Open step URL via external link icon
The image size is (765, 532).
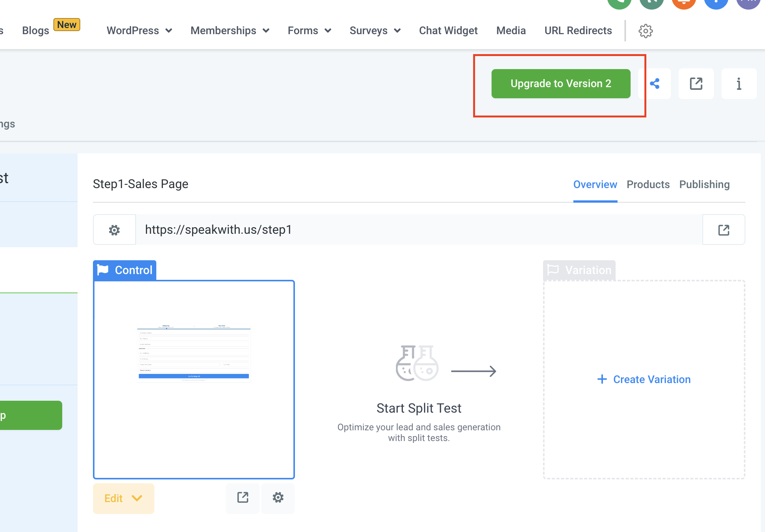pyautogui.click(x=724, y=230)
